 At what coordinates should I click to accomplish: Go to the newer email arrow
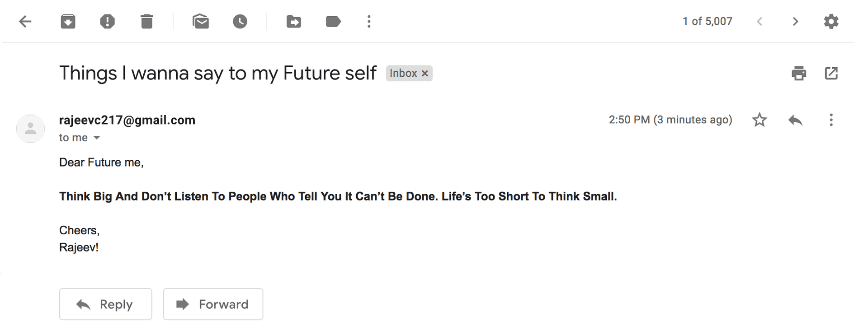point(759,21)
